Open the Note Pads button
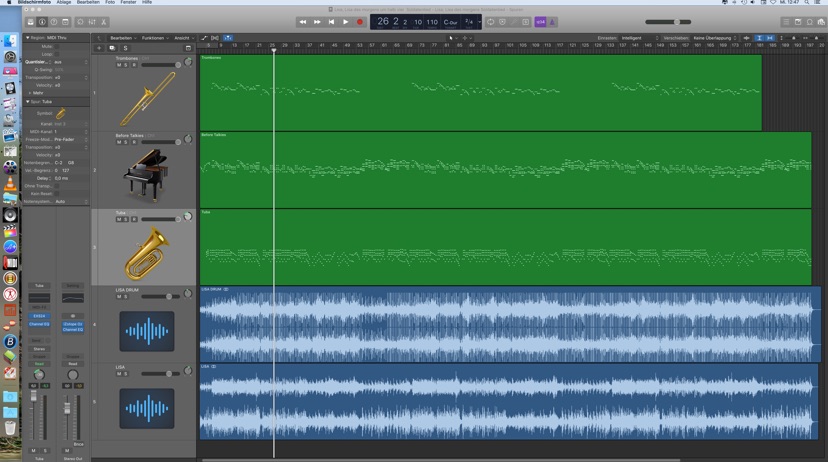 [x=798, y=22]
